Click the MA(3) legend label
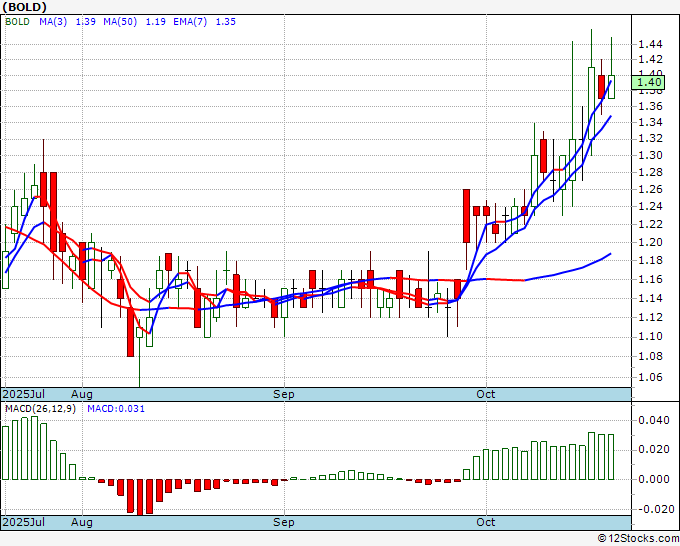Image resolution: width=680 pixels, height=546 pixels. tap(53, 22)
